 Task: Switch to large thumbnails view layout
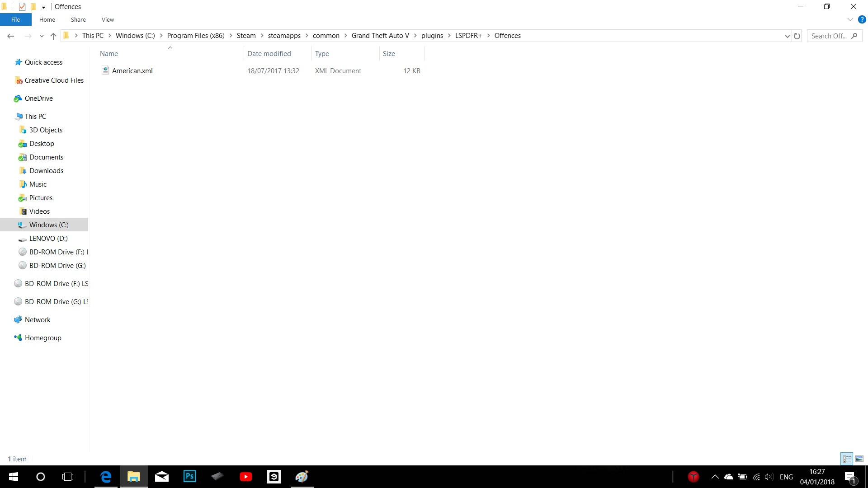pos(859,459)
